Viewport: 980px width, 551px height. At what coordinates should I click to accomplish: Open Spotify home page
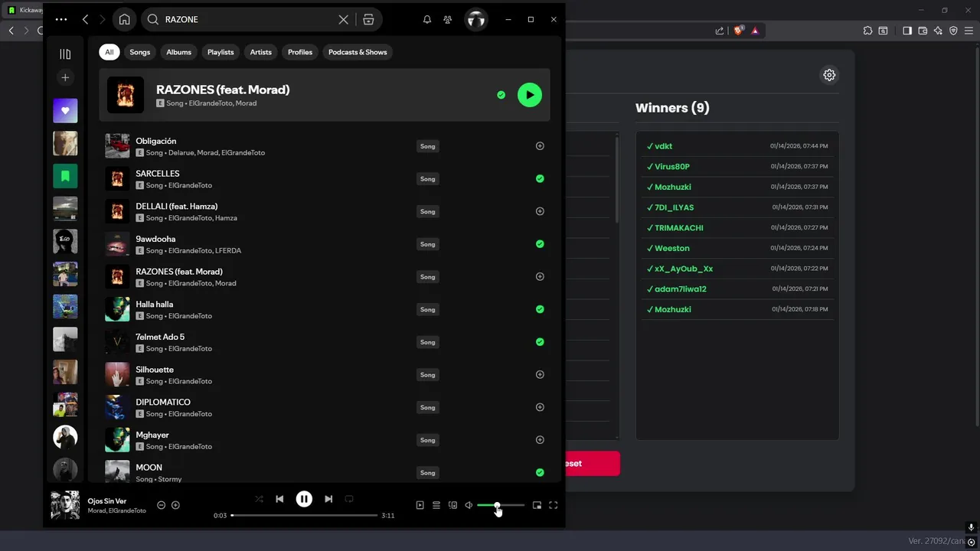pos(124,19)
